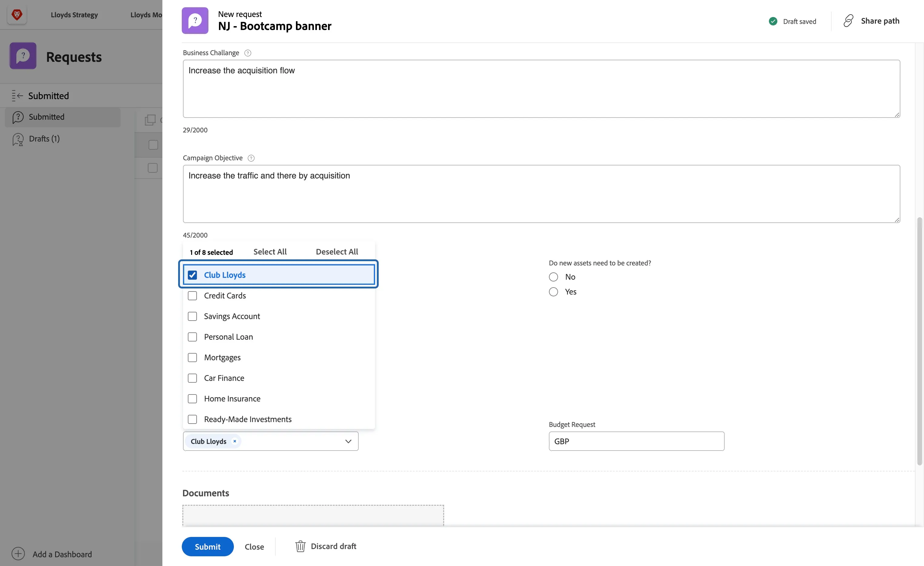Image resolution: width=924 pixels, height=566 pixels.
Task: Click Campaign Objective help icon
Action: pyautogui.click(x=251, y=158)
